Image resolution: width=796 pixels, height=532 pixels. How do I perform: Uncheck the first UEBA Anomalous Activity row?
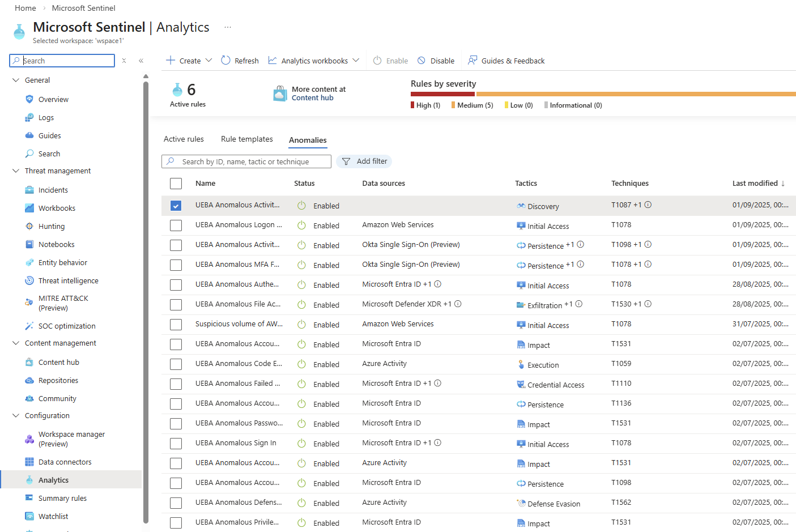point(176,206)
